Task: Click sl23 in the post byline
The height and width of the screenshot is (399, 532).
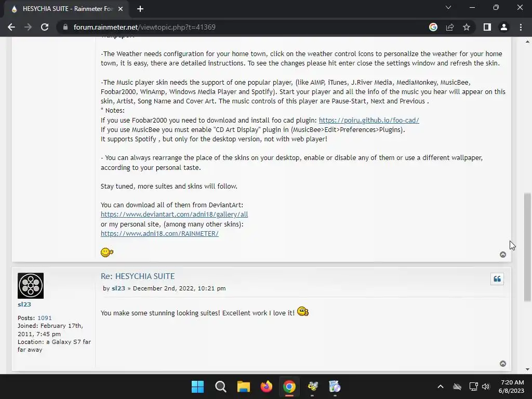Action: (118, 288)
